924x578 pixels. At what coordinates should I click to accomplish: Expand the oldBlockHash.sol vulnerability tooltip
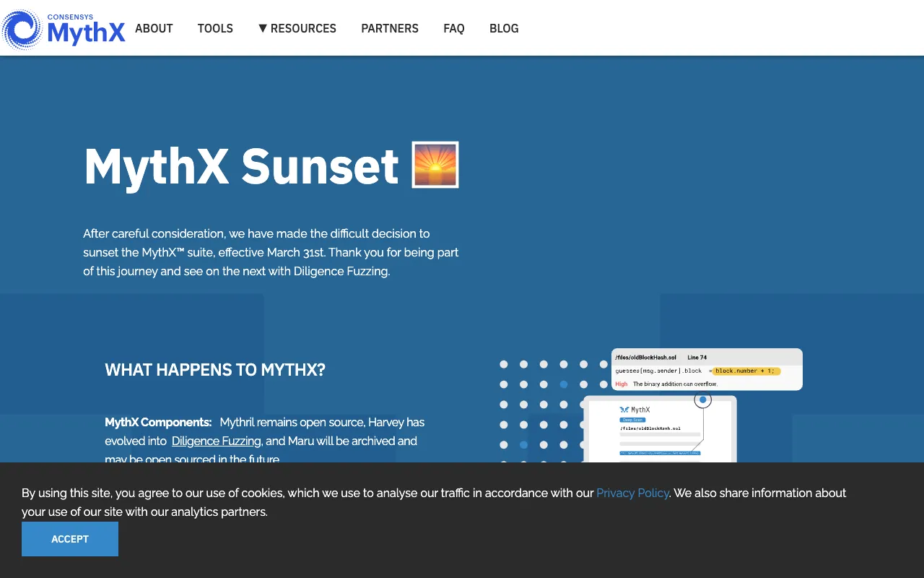click(x=646, y=357)
